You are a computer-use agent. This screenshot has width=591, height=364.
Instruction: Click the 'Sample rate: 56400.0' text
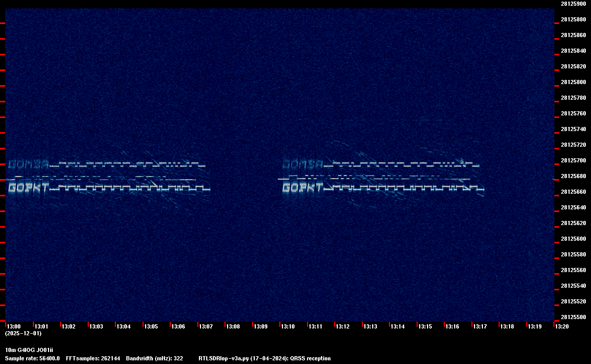pyautogui.click(x=32, y=358)
